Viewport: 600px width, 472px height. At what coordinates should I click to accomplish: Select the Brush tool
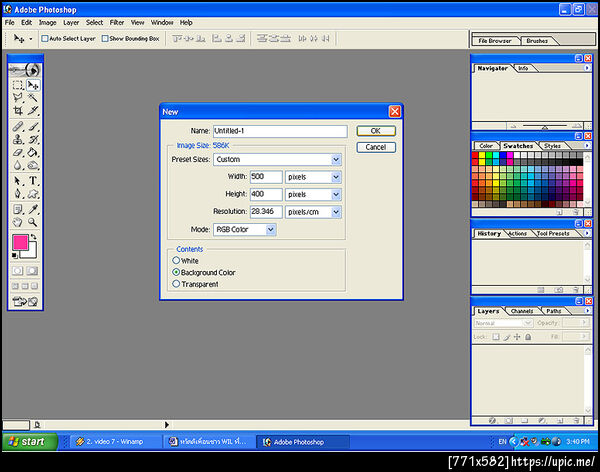(33, 126)
